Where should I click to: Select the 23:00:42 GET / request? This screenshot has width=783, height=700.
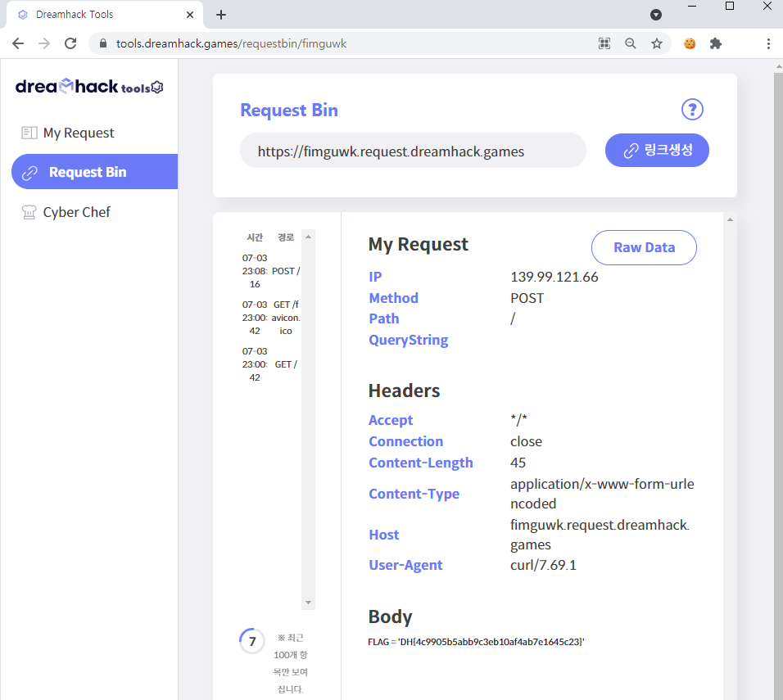[271, 364]
